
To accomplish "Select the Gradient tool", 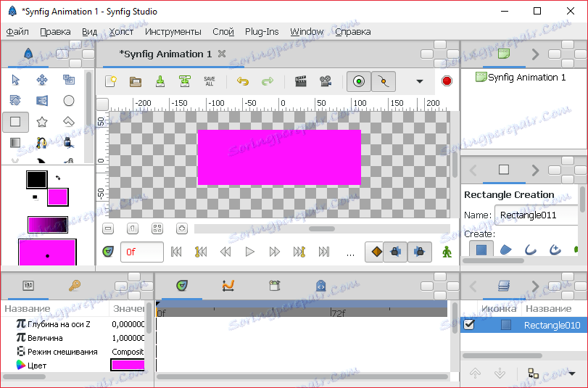I will pos(15,143).
